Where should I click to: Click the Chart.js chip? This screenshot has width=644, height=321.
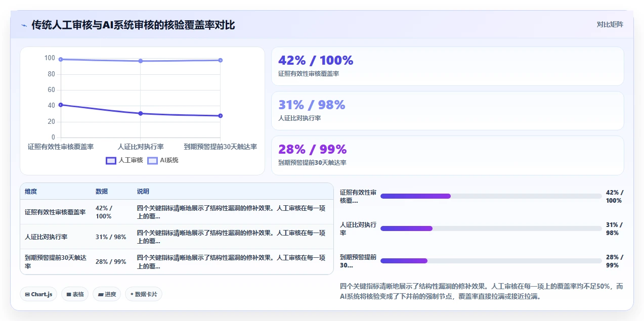tap(38, 294)
